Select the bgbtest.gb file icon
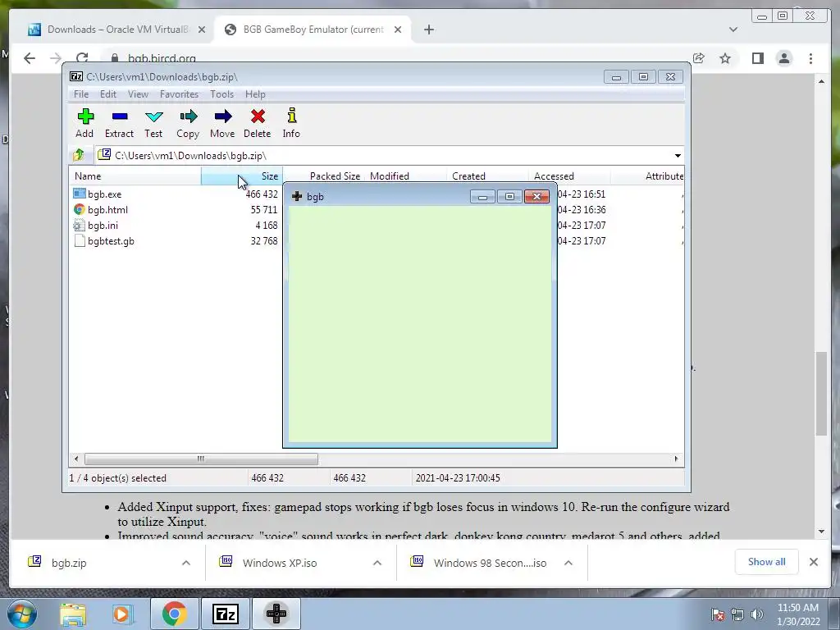The width and height of the screenshot is (840, 630). coord(80,240)
